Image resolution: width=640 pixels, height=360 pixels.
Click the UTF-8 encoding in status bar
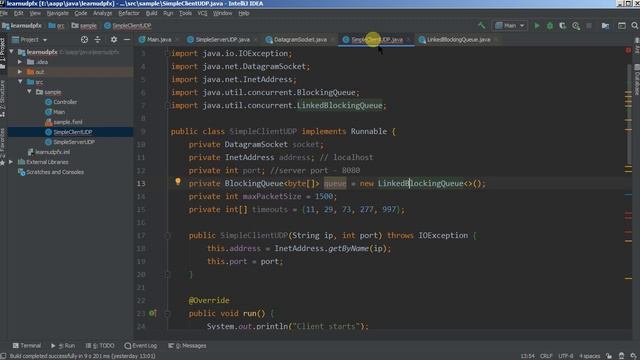tap(566, 356)
